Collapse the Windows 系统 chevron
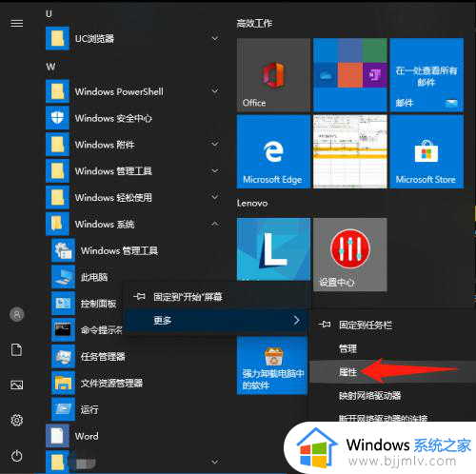This screenshot has width=476, height=474. [215, 224]
